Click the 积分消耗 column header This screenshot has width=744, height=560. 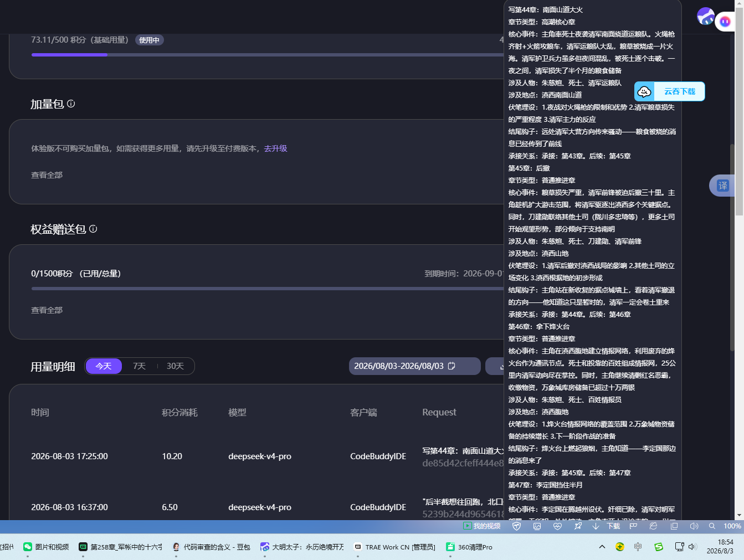(x=179, y=413)
